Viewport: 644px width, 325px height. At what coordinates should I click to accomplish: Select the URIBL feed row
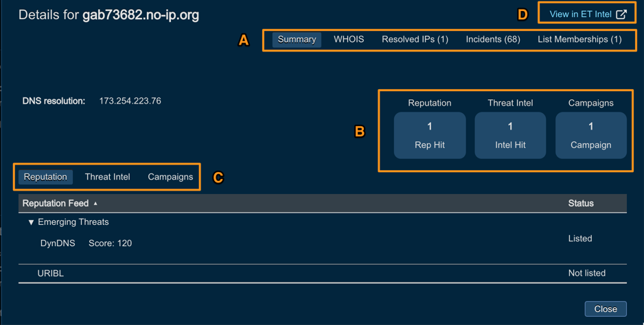[51, 274]
